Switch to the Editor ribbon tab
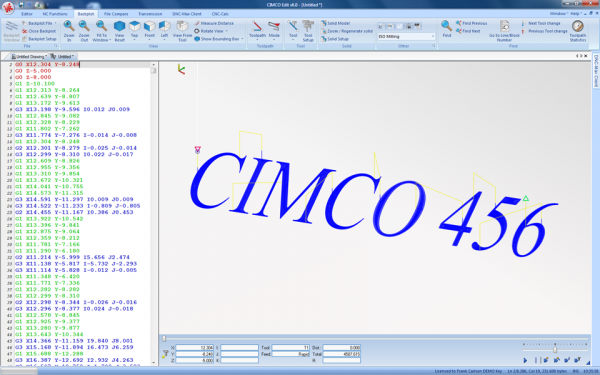Viewport: 600px width, 375px height. (27, 14)
